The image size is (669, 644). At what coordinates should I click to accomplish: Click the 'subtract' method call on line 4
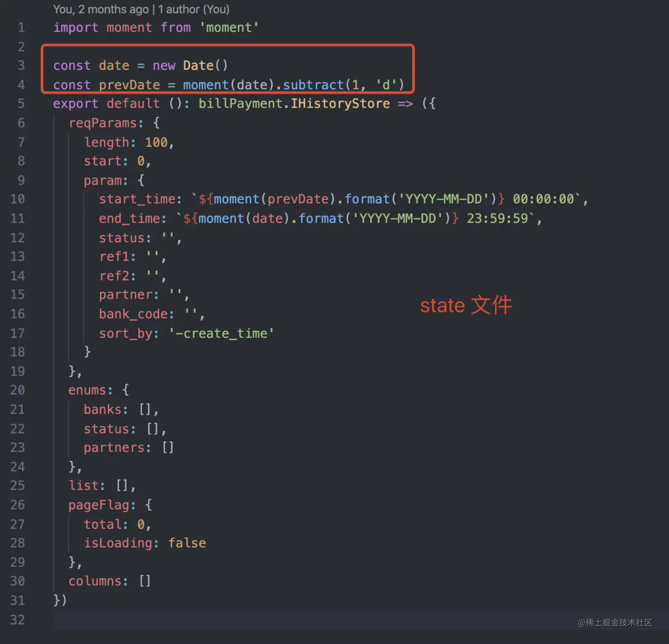click(313, 85)
